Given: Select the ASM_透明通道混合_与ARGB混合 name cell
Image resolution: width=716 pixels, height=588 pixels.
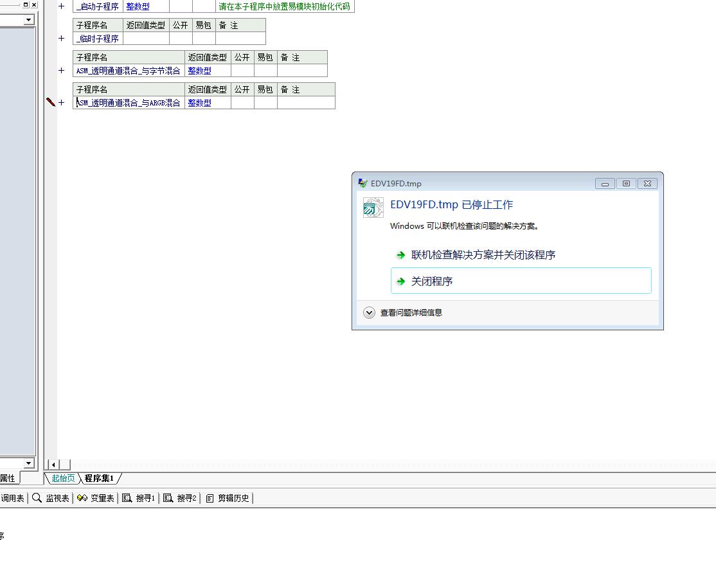Looking at the screenshot, I should click(129, 103).
